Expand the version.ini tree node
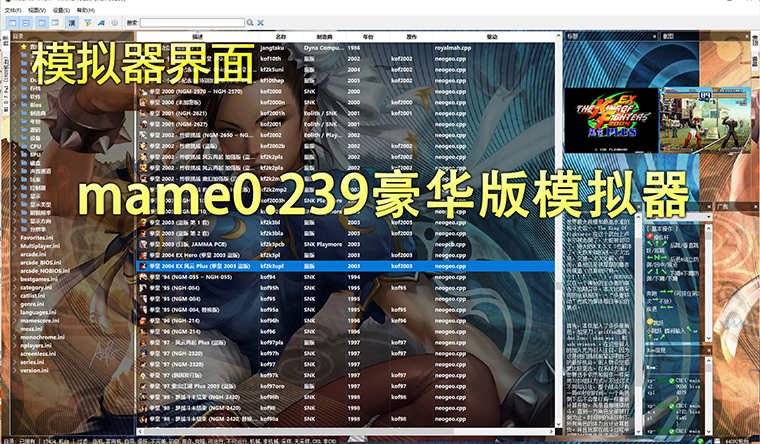Image resolution: width=760 pixels, height=444 pixels. 16,370
